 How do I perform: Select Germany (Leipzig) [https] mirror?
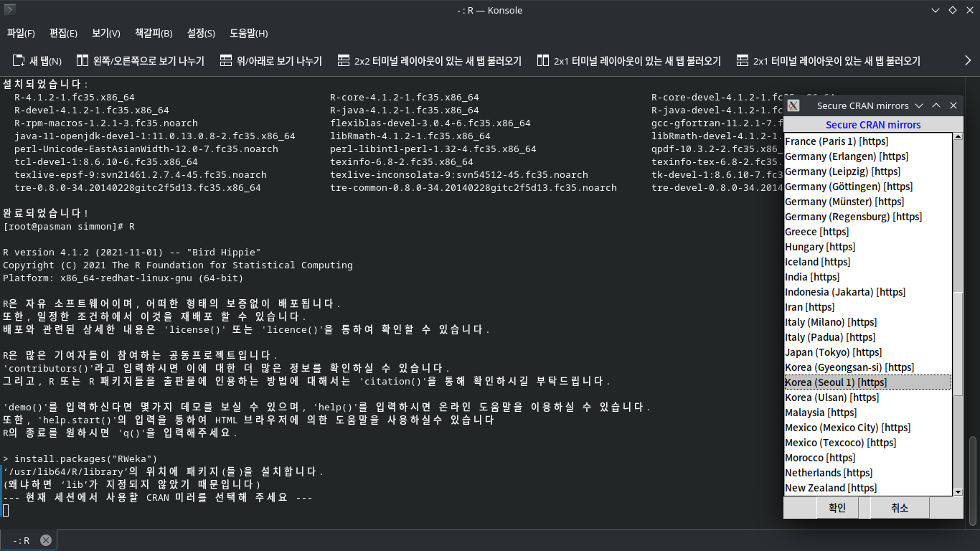click(x=868, y=171)
